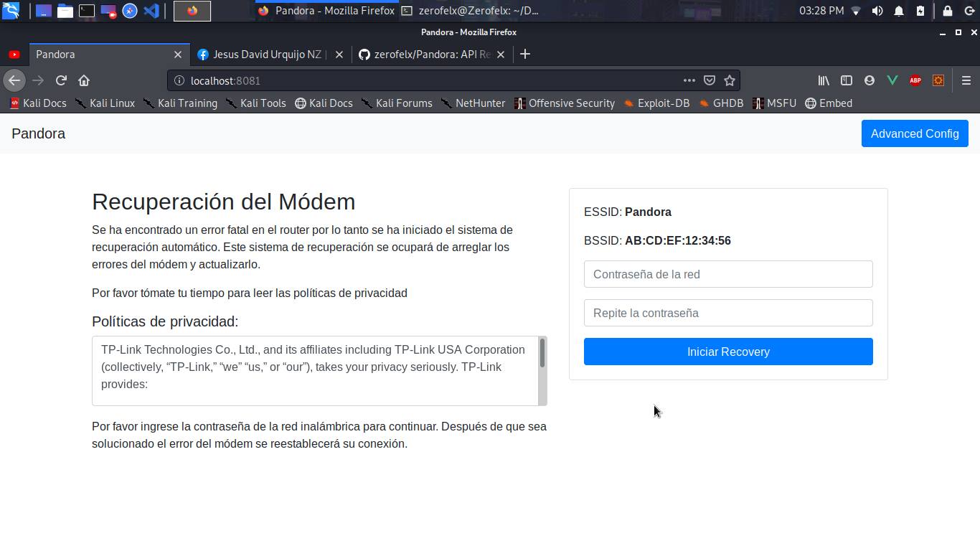
Task: Go back to the previous page
Action: pos(14,80)
